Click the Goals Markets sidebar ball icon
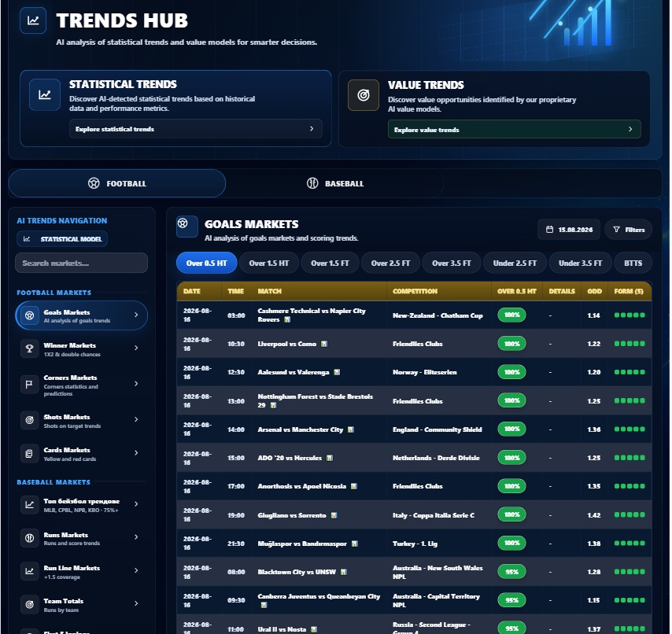672x634 pixels. click(30, 315)
